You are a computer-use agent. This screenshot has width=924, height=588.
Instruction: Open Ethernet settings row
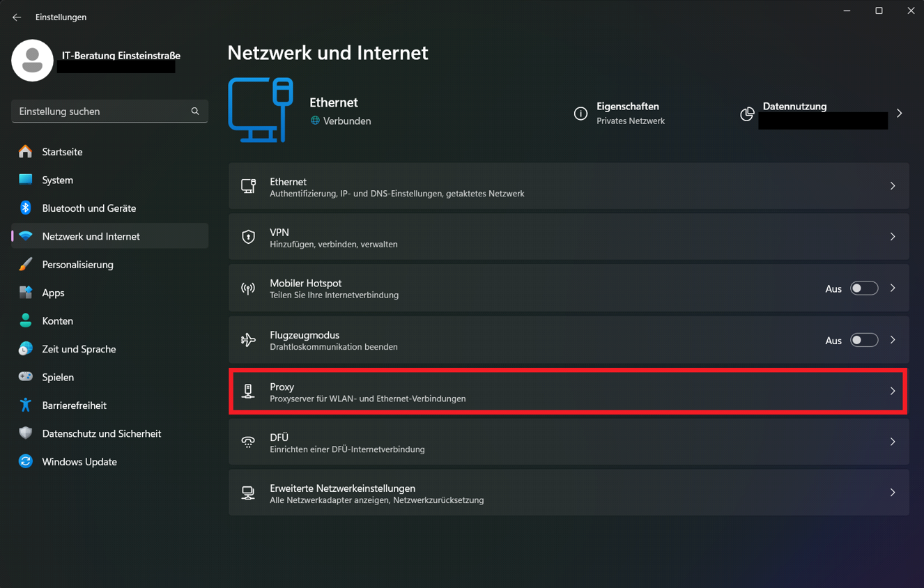tap(568, 186)
